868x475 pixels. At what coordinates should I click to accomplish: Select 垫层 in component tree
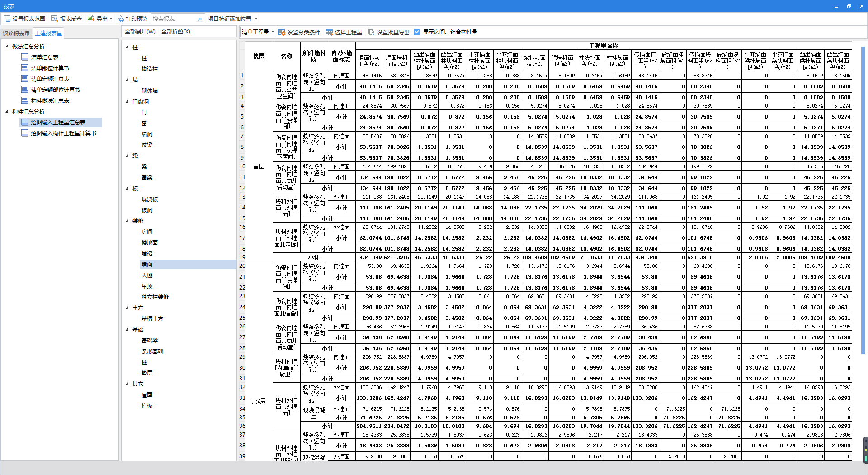(x=147, y=373)
